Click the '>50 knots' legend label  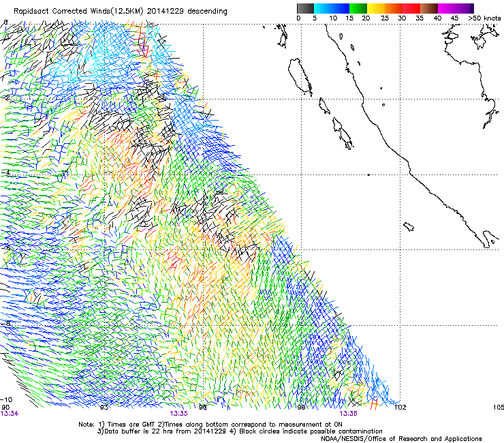(484, 18)
